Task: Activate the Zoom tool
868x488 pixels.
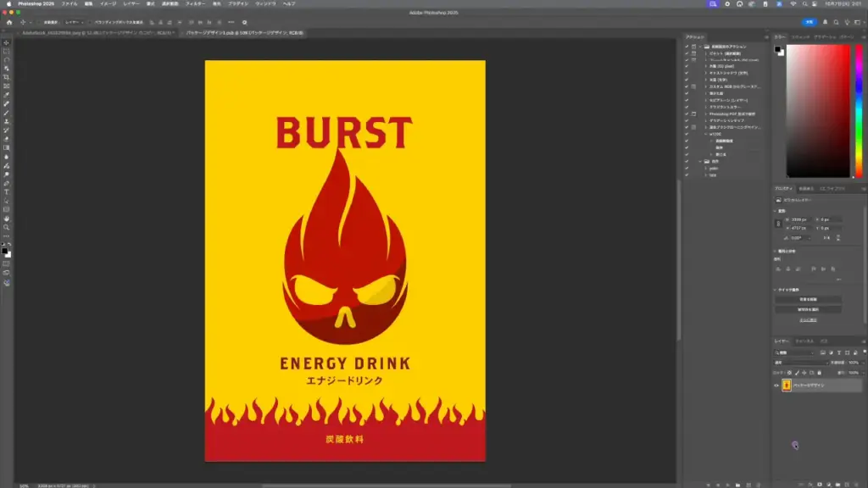Action: [x=7, y=227]
